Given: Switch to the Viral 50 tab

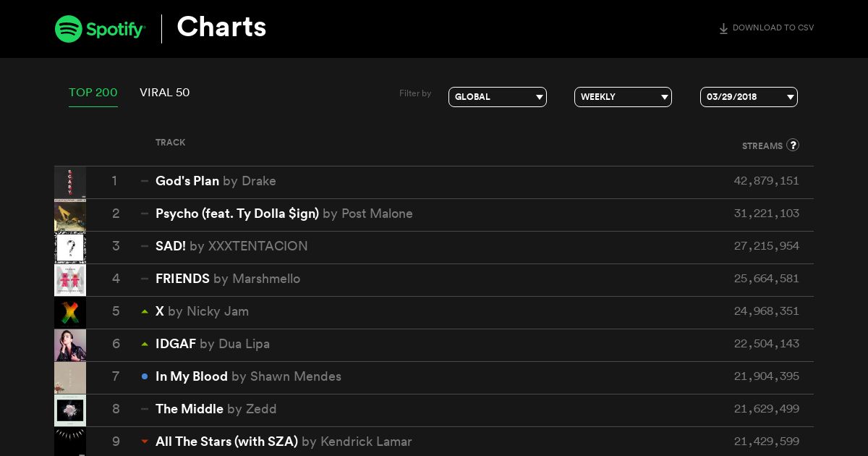Looking at the screenshot, I should [165, 93].
